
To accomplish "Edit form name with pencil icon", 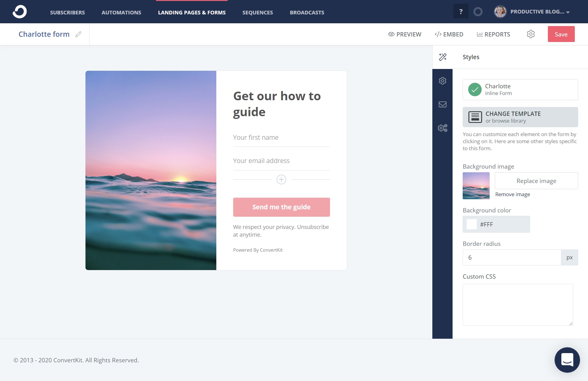I will tap(78, 34).
